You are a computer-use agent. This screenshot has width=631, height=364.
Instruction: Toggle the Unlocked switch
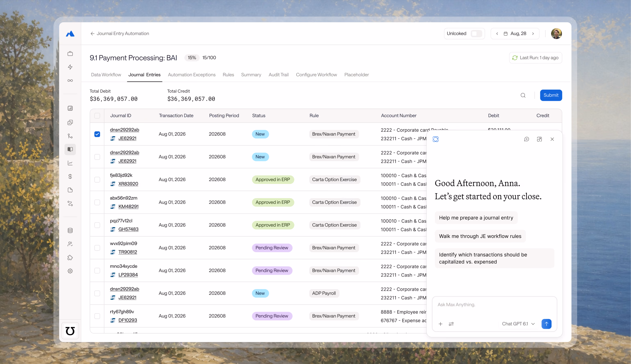[476, 34]
